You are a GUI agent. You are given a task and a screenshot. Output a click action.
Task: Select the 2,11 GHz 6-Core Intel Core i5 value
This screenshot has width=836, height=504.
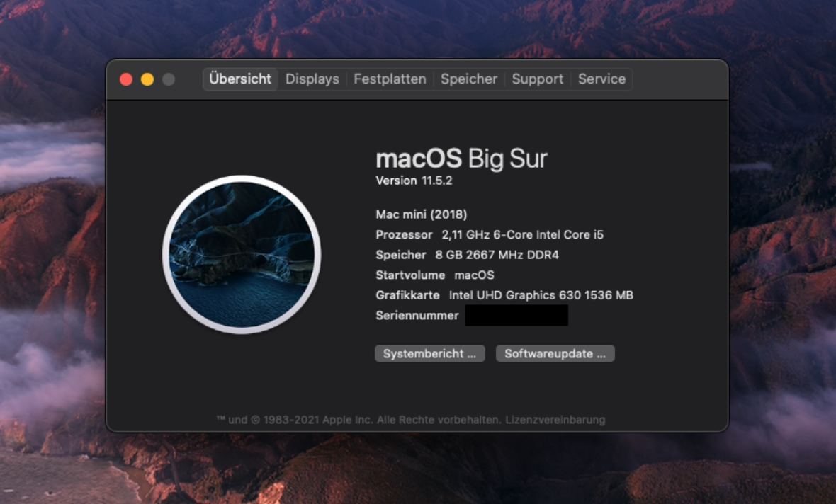[523, 234]
